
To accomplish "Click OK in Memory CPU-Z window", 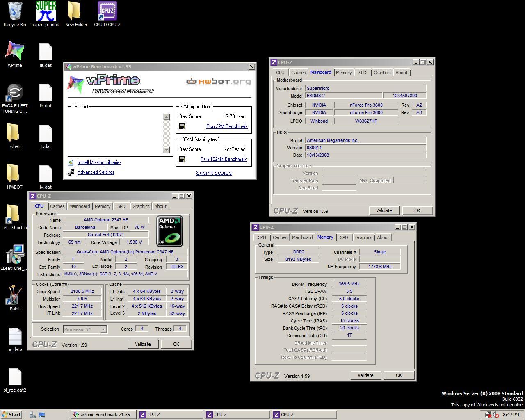I will click(x=399, y=375).
